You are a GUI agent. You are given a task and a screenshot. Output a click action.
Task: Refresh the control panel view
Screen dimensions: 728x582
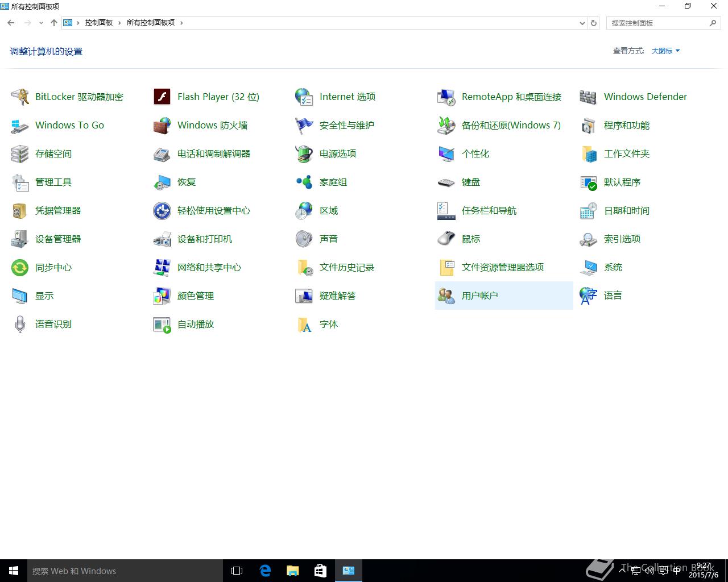[x=594, y=23]
